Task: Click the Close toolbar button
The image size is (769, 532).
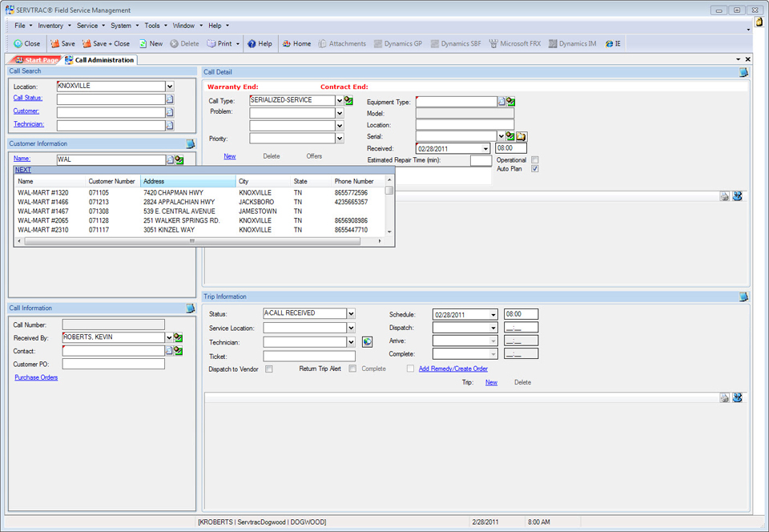Action: coord(27,43)
